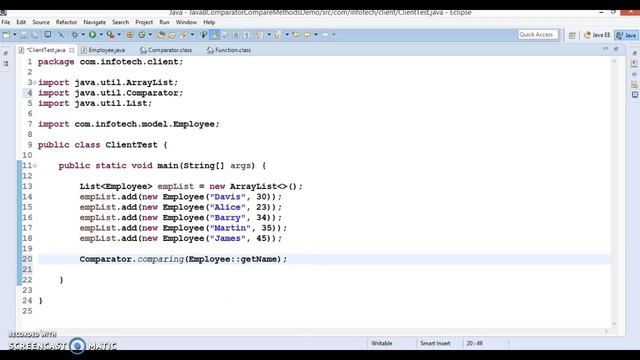This screenshot has height=360, width=640.
Task: Click the "Davis" string on line 14
Action: tap(228, 197)
